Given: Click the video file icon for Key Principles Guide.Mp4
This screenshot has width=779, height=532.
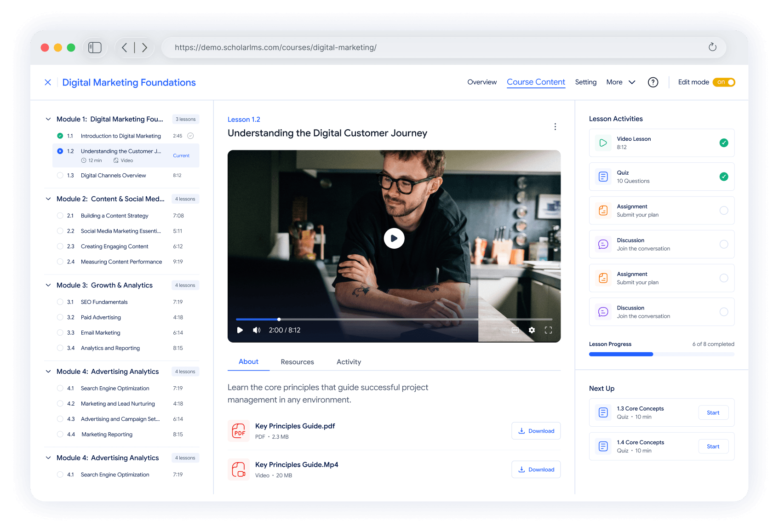Looking at the screenshot, I should tap(239, 469).
